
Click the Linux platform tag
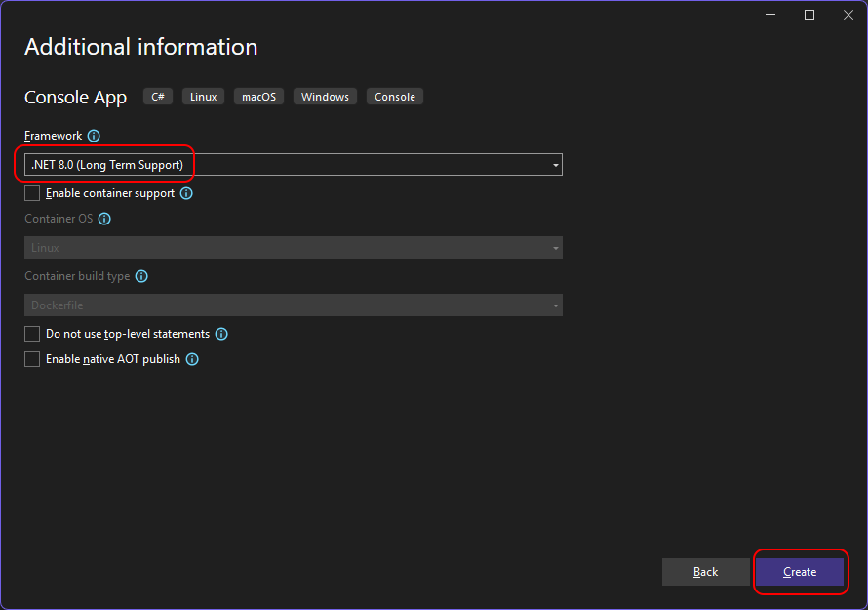[x=203, y=97]
